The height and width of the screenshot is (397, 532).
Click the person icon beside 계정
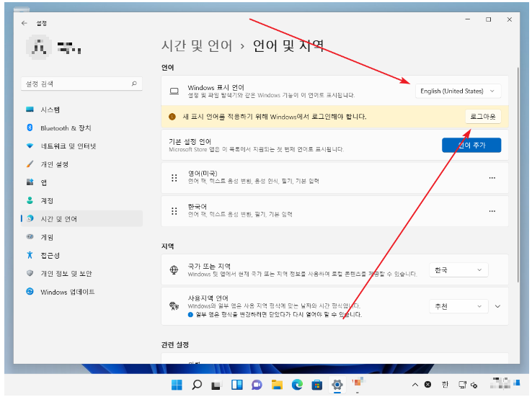pyautogui.click(x=30, y=200)
